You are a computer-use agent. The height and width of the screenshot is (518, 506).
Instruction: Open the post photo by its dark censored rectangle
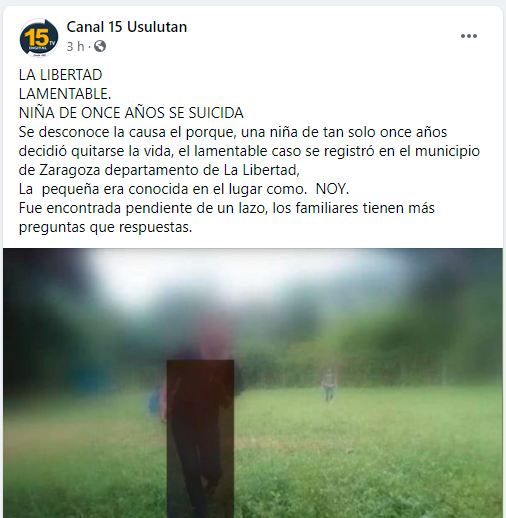point(200,439)
